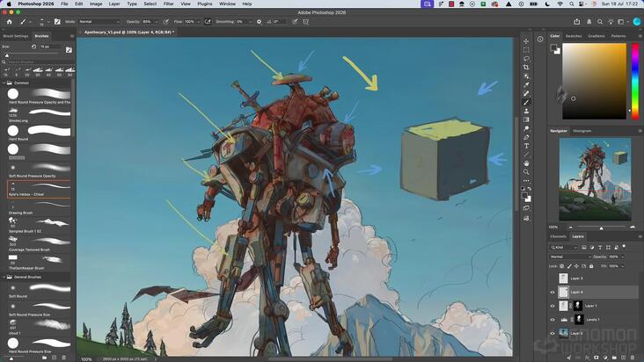Hide Layer 1 visibility eye
This screenshot has width=644, height=362.
[x=553, y=306]
